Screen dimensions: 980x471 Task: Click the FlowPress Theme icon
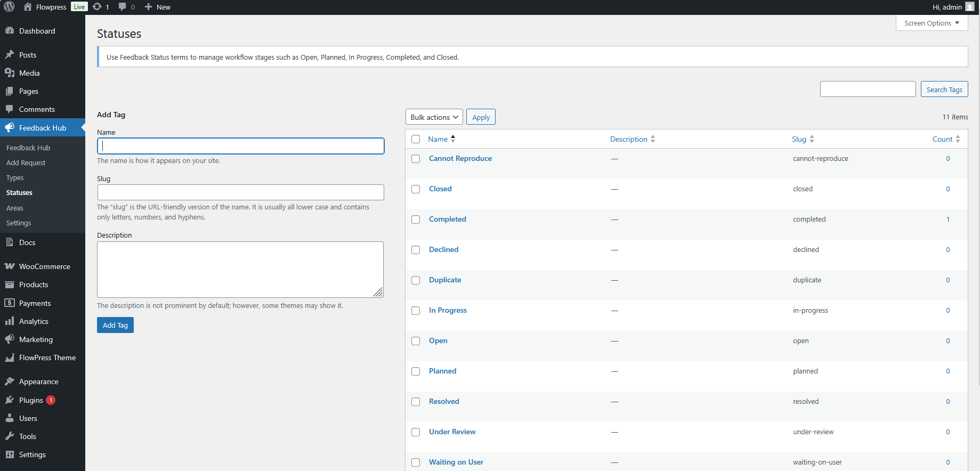(10, 358)
